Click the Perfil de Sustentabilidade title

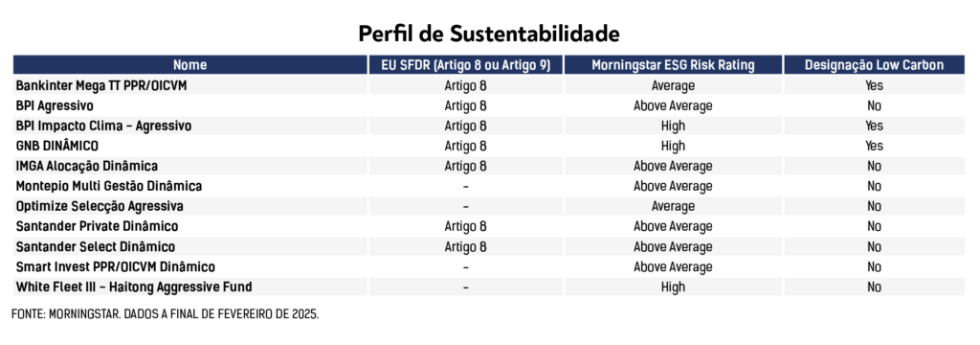click(x=489, y=34)
